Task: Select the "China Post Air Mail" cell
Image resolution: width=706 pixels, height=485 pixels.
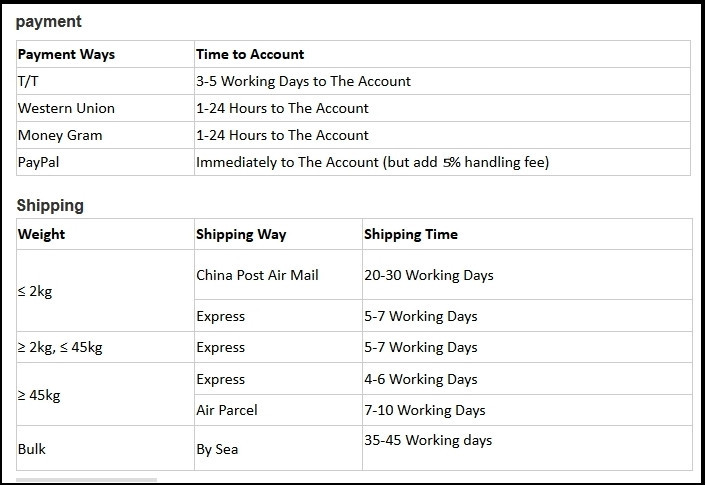Action: (257, 275)
